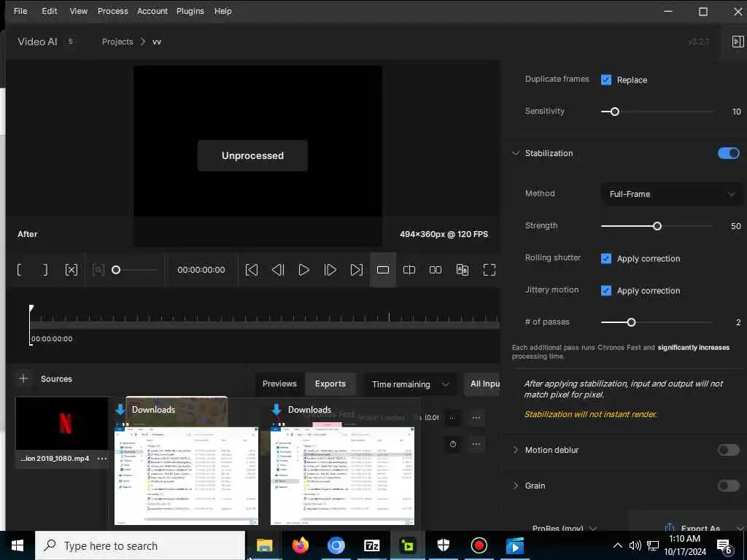Click the zoom-to-fit magnifier icon
Screen dimensions: 747x560
click(98, 270)
